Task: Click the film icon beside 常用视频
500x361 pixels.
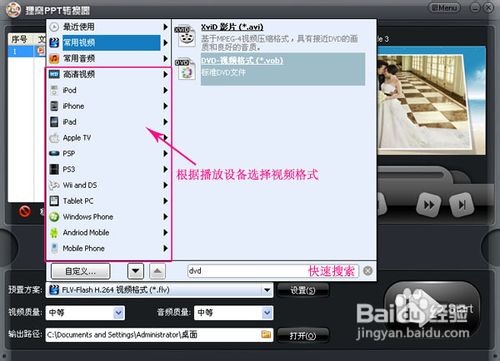Action: (54, 43)
